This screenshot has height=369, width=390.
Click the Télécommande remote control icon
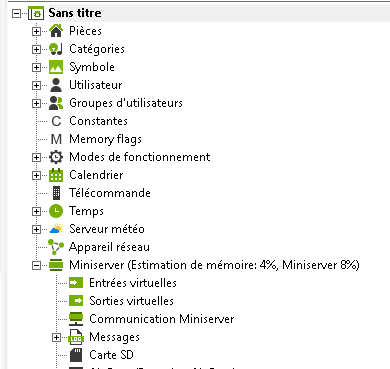(56, 193)
